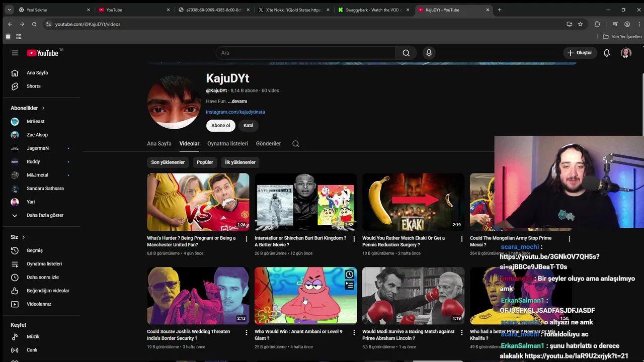This screenshot has height=362, width=644.
Task: Open browser extensions puzzle icon
Action: click(597, 24)
